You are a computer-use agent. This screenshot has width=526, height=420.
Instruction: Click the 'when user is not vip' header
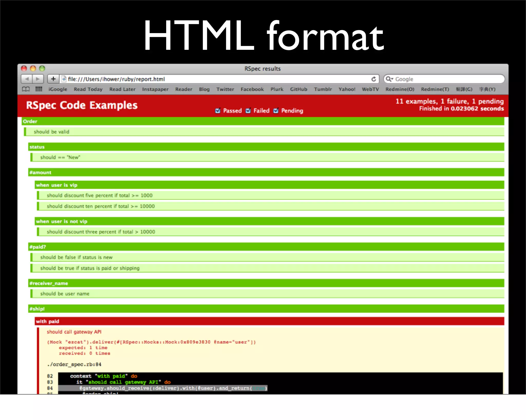click(x=269, y=221)
